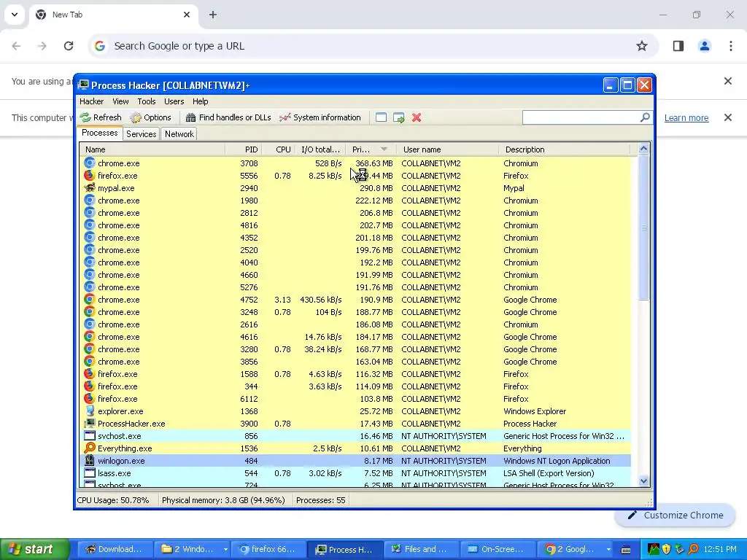The height and width of the screenshot is (560, 747).
Task: Open Chrome side panel icon
Action: tap(678, 46)
